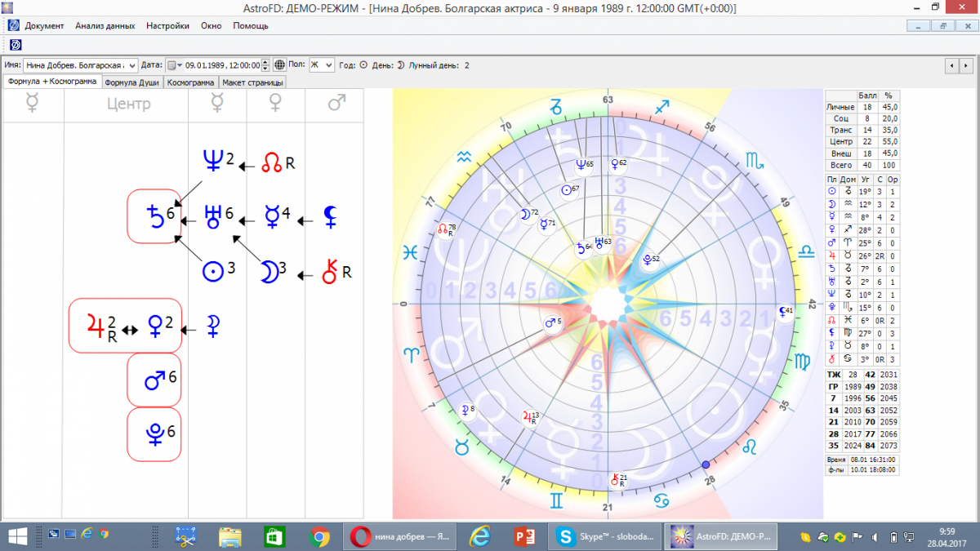Click the Pluto marker labeled 52 on the chart
980x551 pixels.
[649, 260]
